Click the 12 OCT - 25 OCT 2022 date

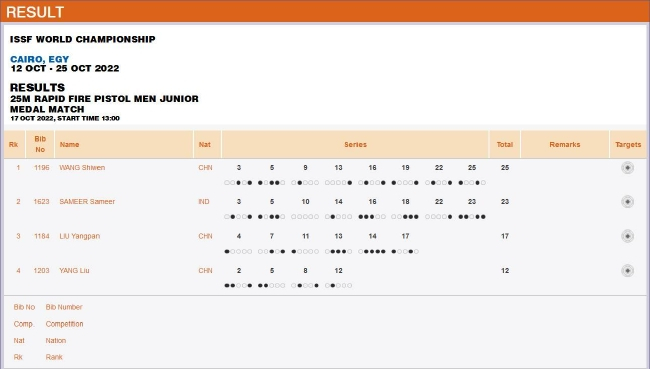tap(65, 68)
